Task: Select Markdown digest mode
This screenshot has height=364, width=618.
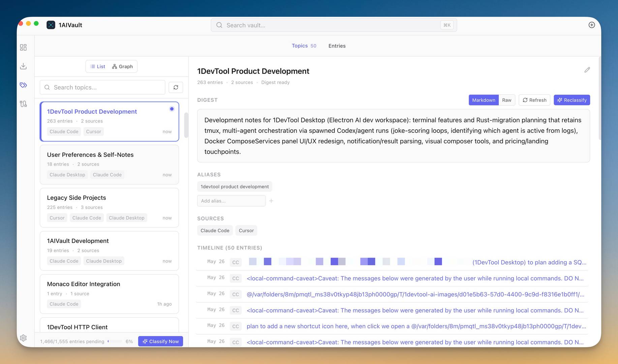Action: (484, 100)
